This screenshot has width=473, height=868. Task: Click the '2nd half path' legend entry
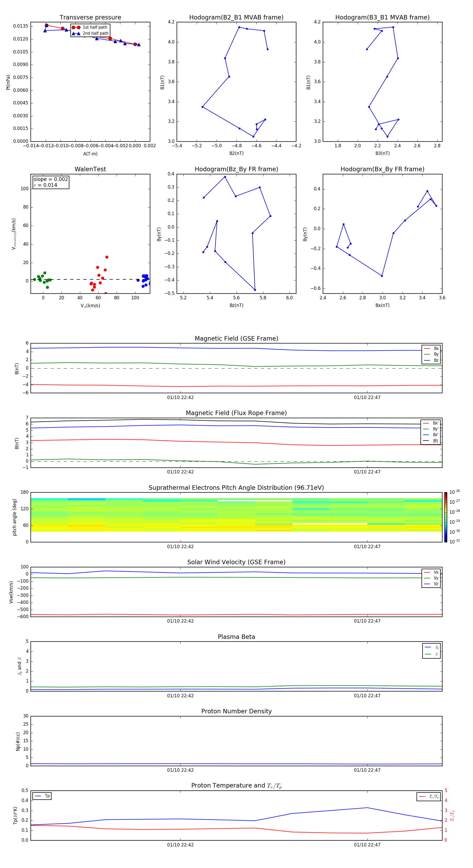click(90, 33)
